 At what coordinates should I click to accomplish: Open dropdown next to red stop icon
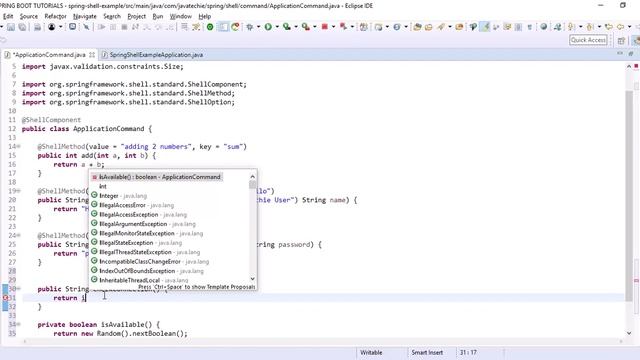pyautogui.click(x=333, y=27)
